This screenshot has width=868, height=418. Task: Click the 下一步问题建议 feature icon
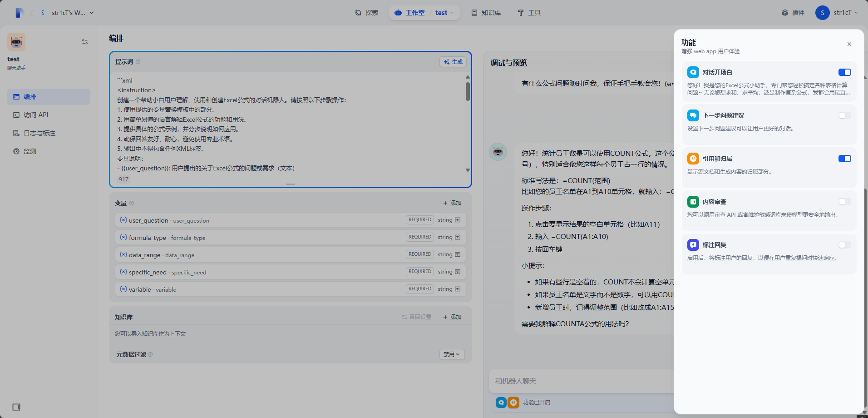693,115
